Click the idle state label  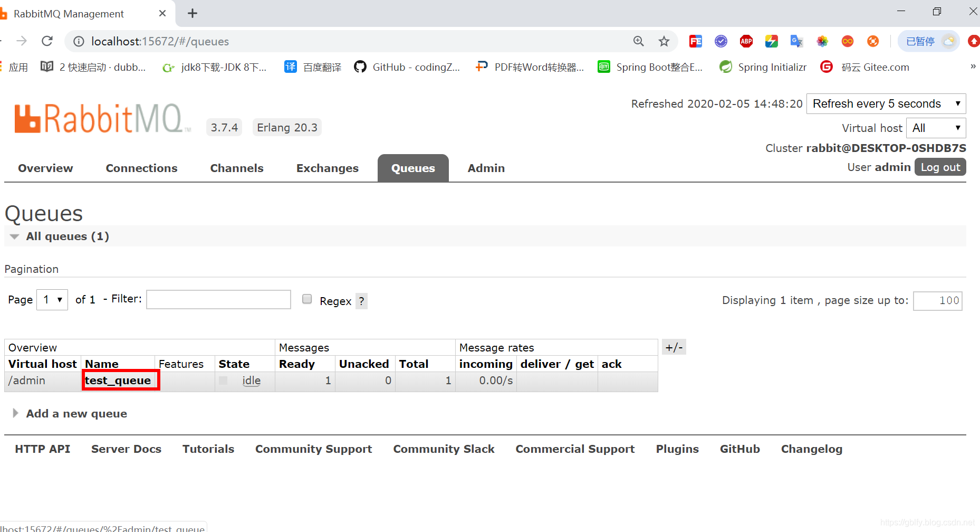click(252, 380)
